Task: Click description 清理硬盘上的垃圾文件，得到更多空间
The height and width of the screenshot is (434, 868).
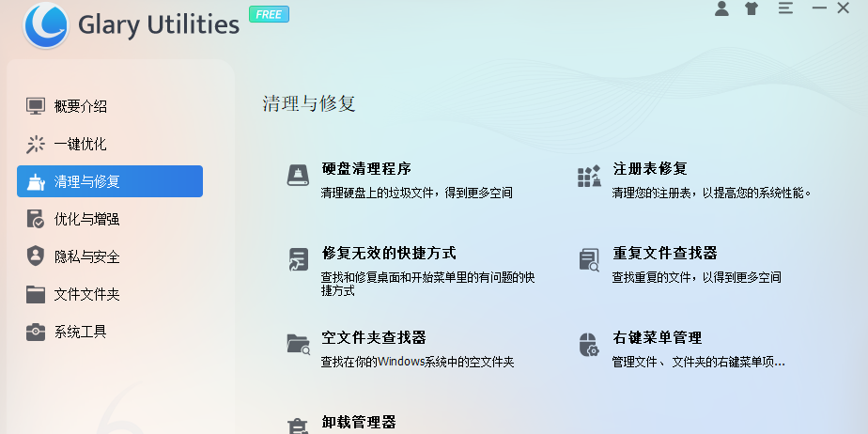Action: point(417,194)
